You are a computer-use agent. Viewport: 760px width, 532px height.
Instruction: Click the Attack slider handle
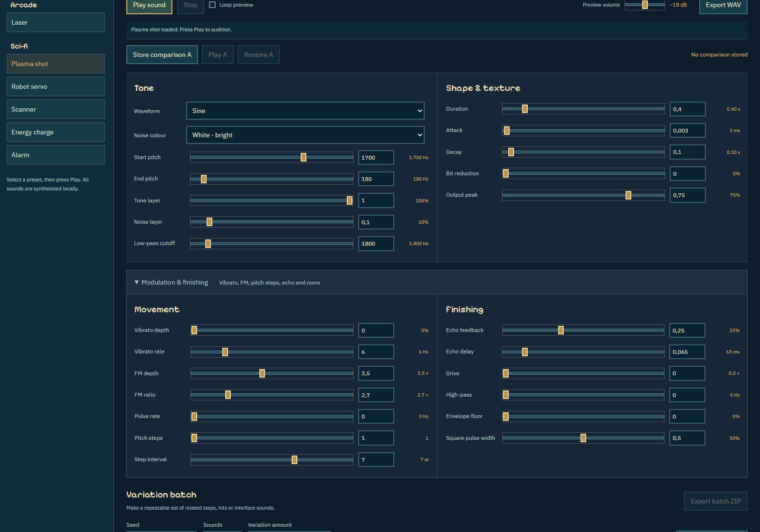507,131
